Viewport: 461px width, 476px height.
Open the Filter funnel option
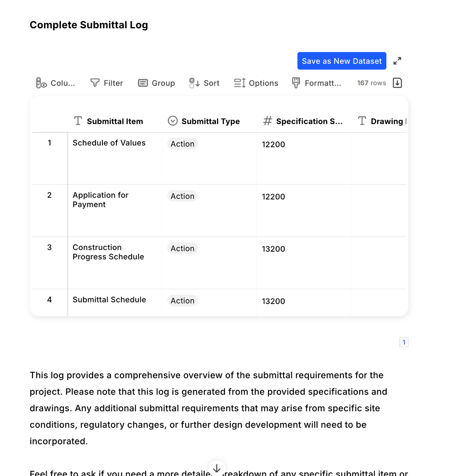106,83
